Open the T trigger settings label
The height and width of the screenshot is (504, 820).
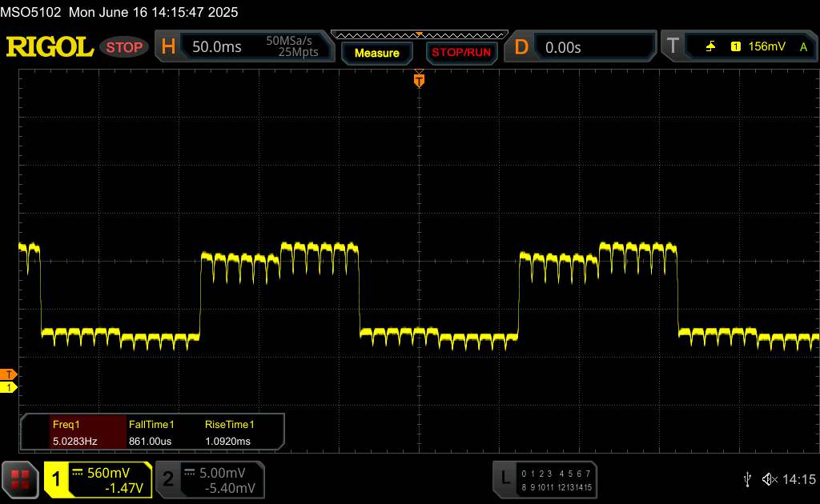673,47
